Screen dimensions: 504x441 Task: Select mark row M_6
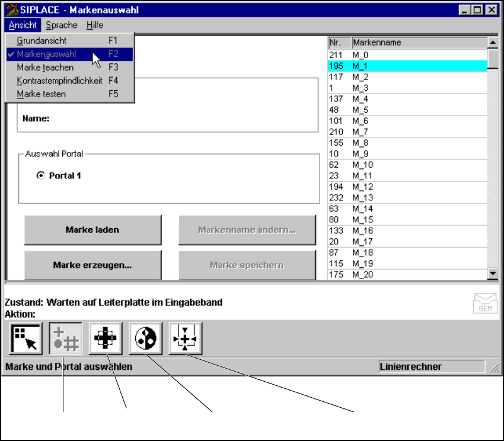coord(407,121)
